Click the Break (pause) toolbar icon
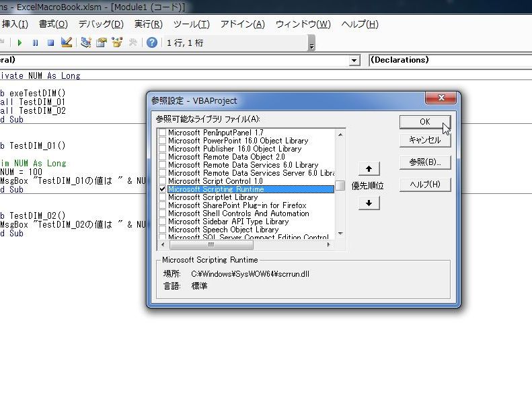The height and width of the screenshot is (400, 532). tap(35, 42)
